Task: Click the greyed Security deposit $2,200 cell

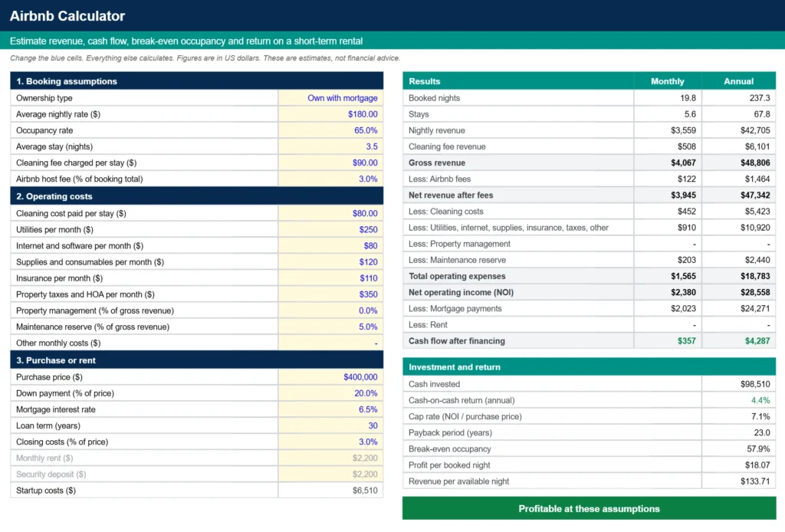Action: pos(331,474)
